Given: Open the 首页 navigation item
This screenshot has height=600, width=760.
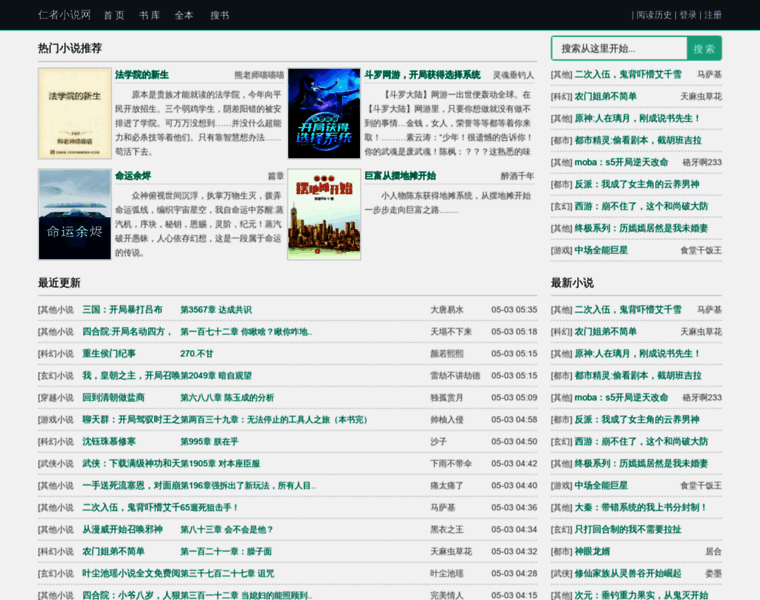Looking at the screenshot, I should [x=114, y=15].
